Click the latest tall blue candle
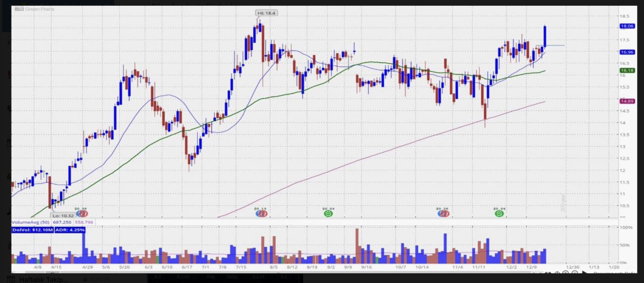Viewport: 644px width, 283px height. click(545, 36)
